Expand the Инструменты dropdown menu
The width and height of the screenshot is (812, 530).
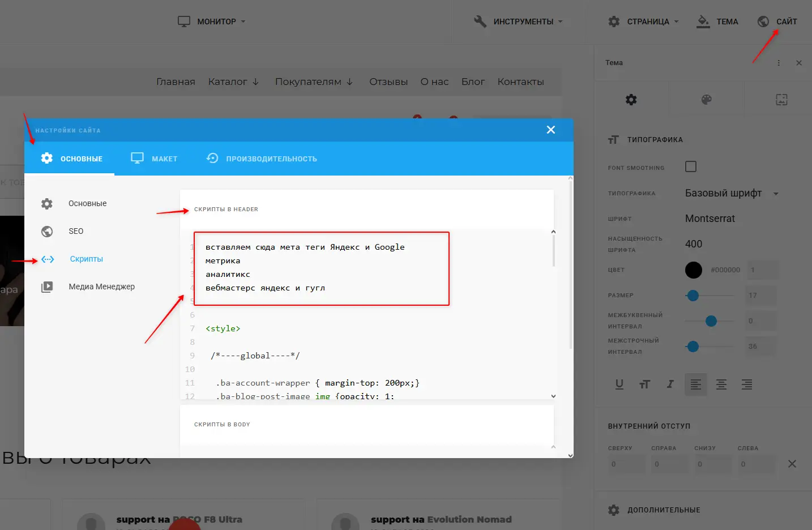pos(518,22)
